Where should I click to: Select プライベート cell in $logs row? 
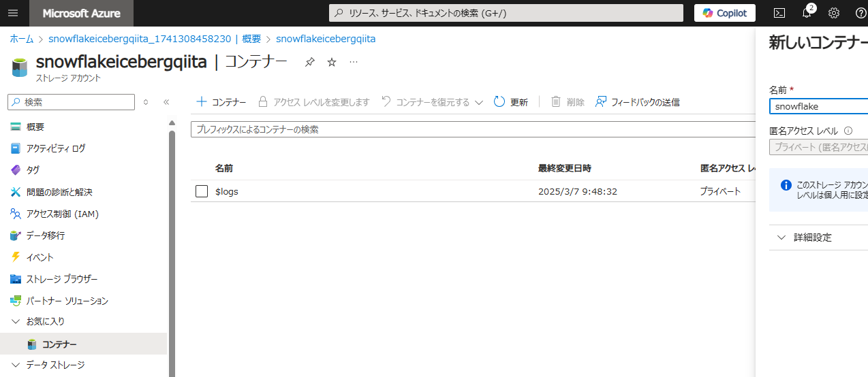[x=720, y=192]
